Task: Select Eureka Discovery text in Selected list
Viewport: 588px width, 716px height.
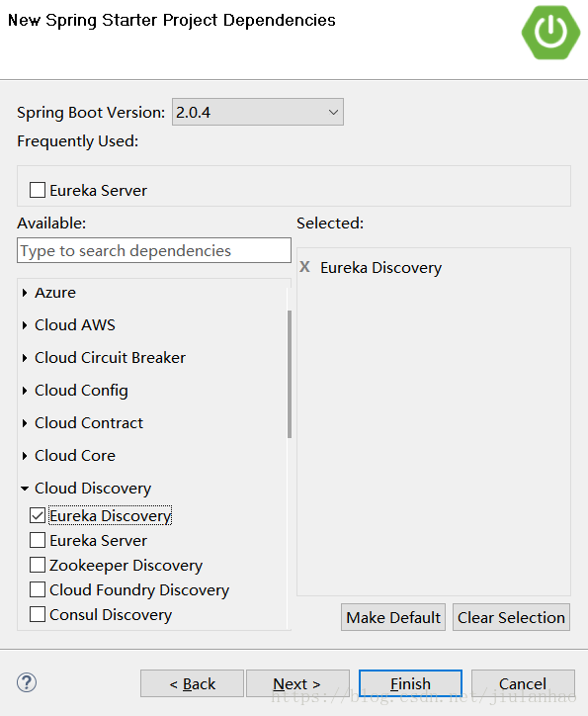Action: (380, 268)
